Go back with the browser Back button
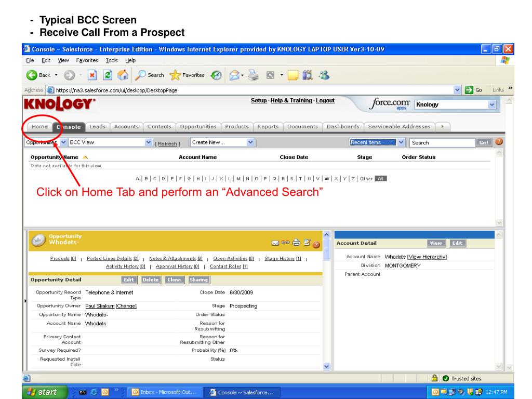This screenshot has height=399, width=532. pos(38,75)
